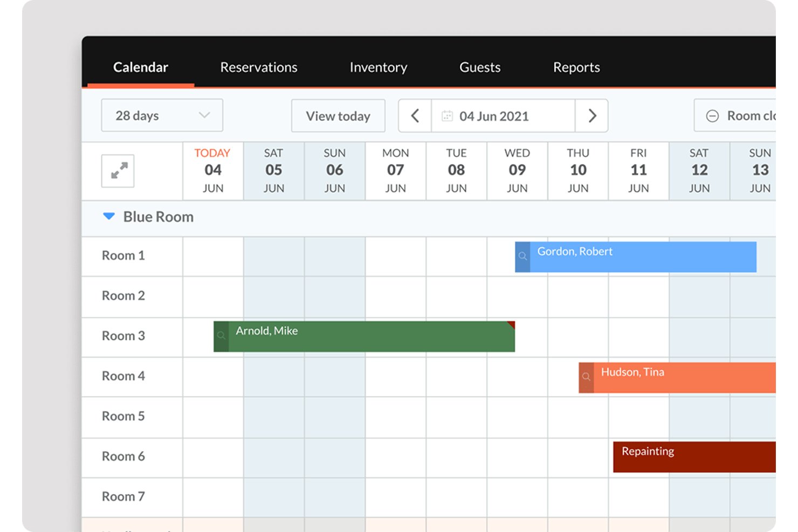Image resolution: width=798 pixels, height=532 pixels.
Task: Click the Room 2 row label
Action: [123, 296]
